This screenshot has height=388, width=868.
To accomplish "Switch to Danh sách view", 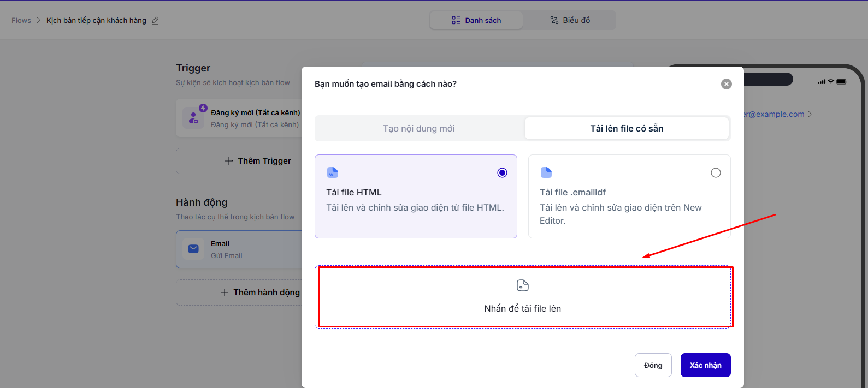I will click(x=476, y=21).
